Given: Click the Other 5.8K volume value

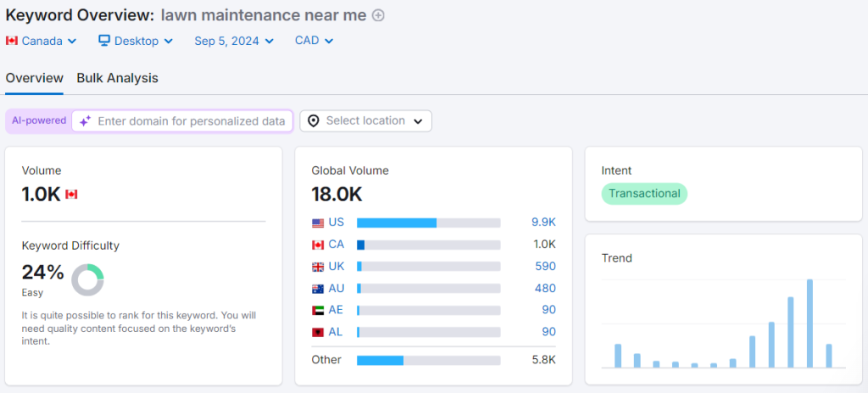Looking at the screenshot, I should (x=543, y=360).
